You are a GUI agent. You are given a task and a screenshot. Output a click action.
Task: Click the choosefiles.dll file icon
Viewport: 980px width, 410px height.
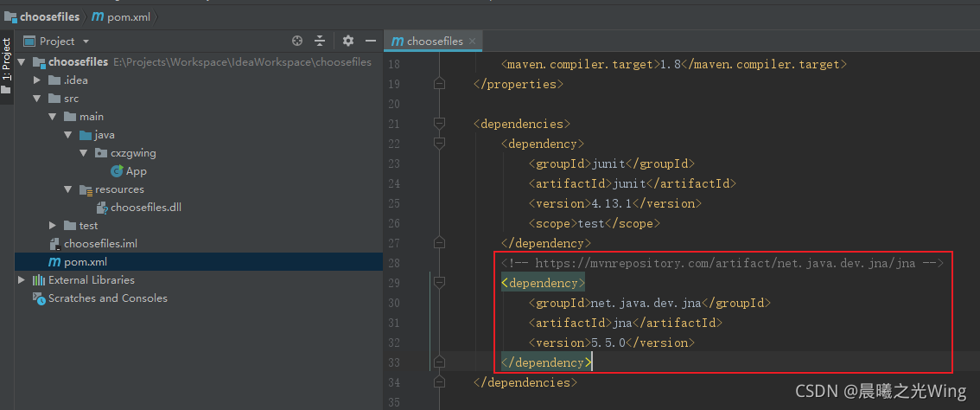[102, 208]
